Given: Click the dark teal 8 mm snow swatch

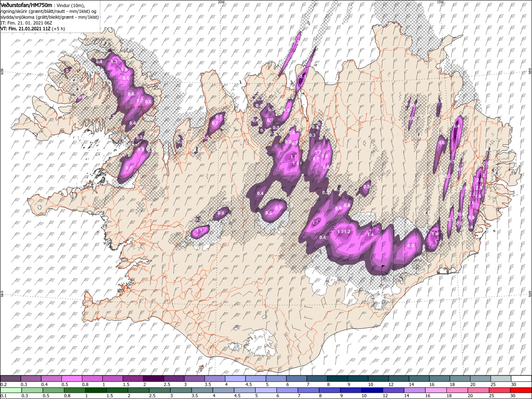Looking at the screenshot, I should tap(337, 379).
